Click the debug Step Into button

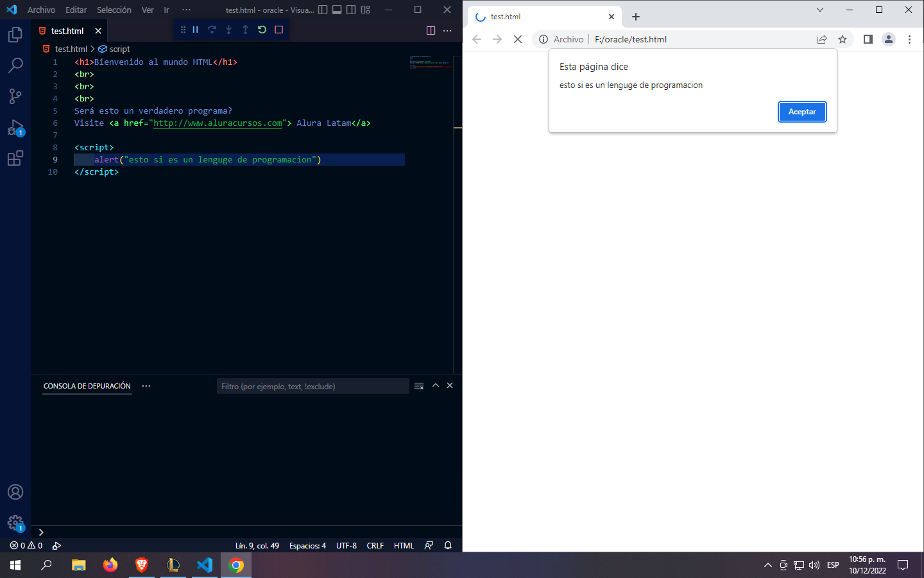point(229,30)
